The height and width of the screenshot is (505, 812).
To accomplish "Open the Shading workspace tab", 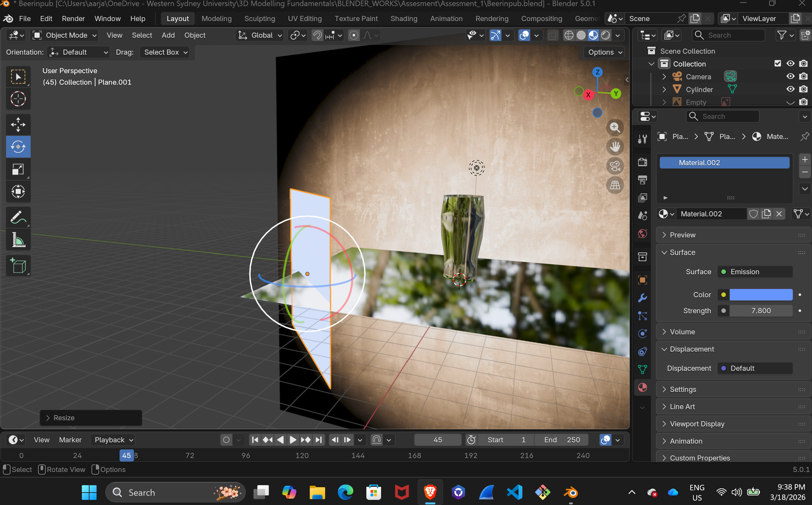I will point(403,19).
